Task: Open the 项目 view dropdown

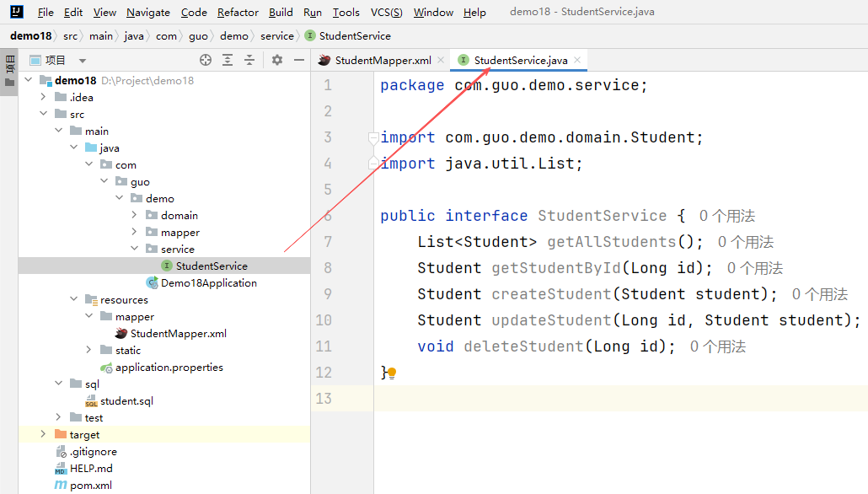Action: tap(82, 61)
